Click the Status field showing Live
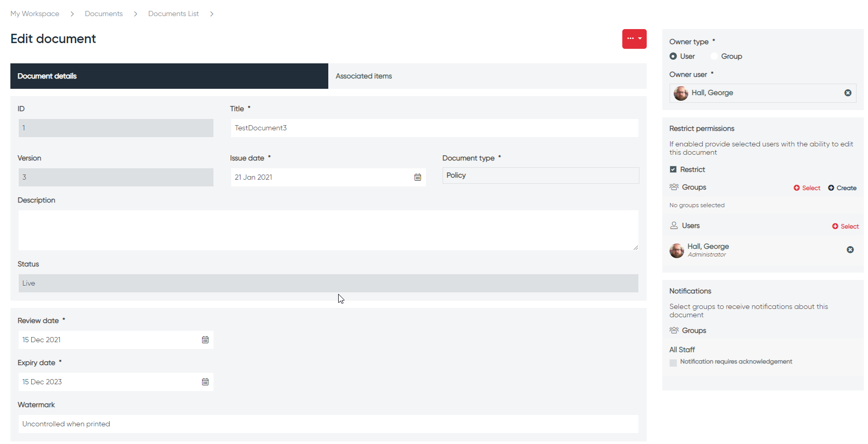Screen dimensions: 868x444 pyautogui.click(x=328, y=283)
